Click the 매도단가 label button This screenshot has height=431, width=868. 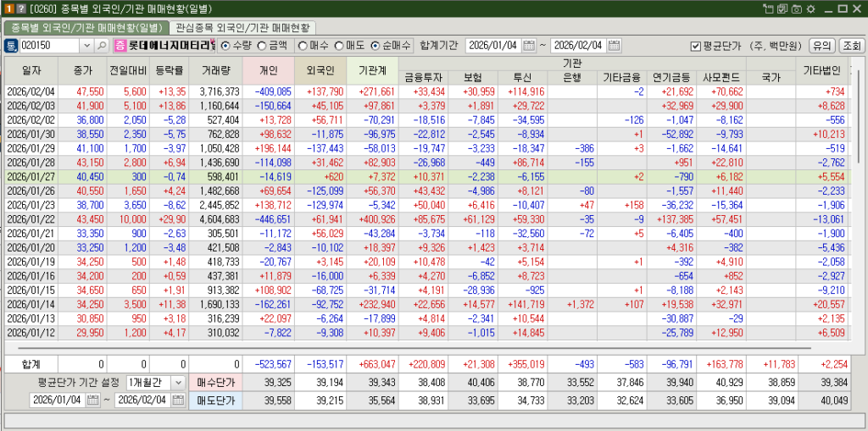click(x=215, y=400)
